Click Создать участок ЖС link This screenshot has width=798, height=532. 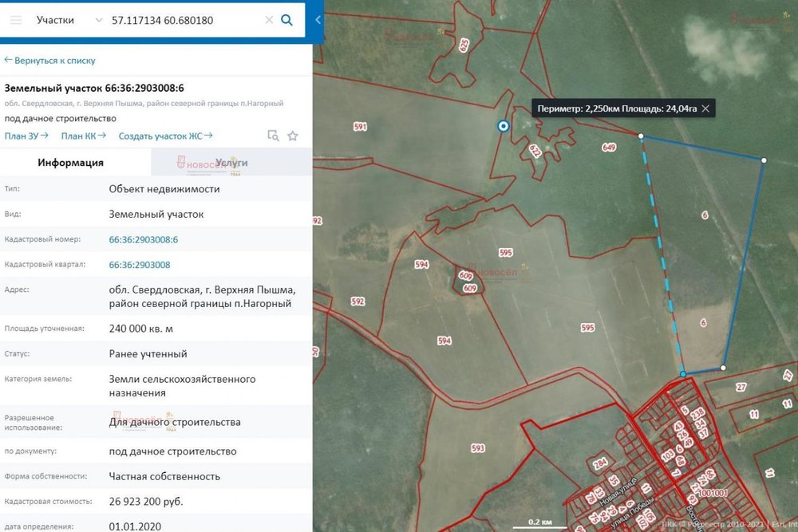click(165, 136)
